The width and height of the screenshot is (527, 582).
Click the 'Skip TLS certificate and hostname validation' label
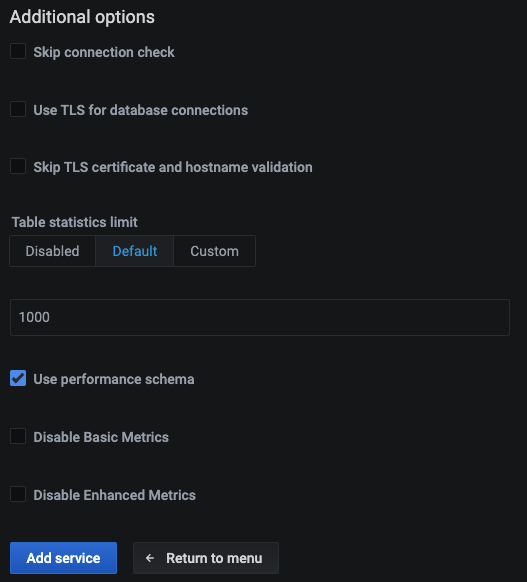(x=173, y=167)
